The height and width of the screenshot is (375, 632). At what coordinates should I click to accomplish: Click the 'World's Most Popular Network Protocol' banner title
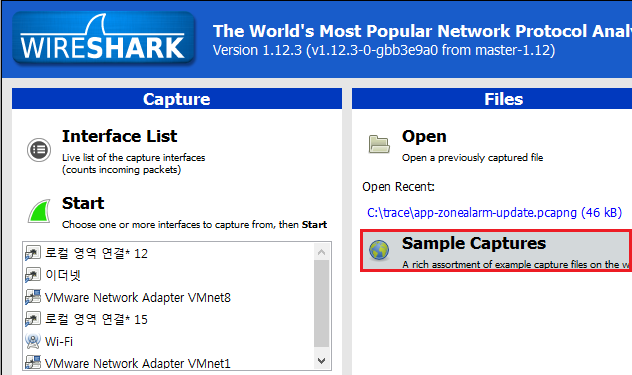tap(422, 31)
